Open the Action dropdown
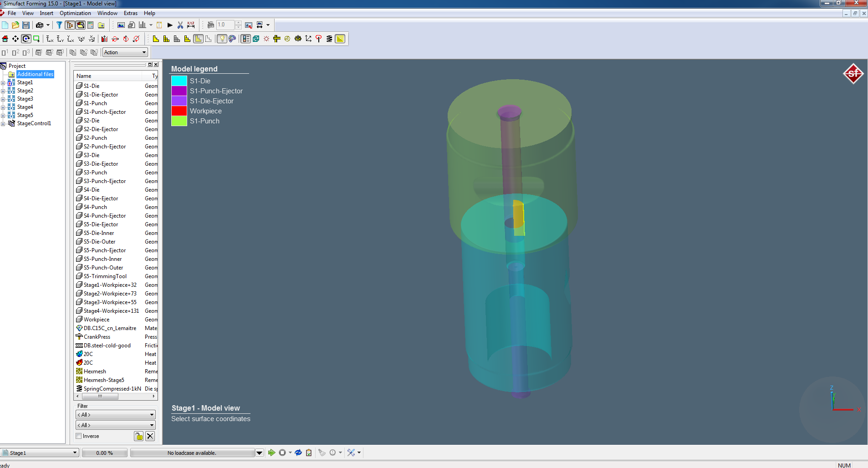 (125, 52)
